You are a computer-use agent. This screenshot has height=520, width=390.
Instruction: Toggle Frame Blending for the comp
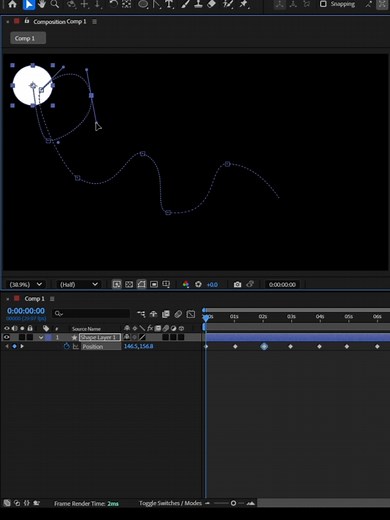click(166, 314)
